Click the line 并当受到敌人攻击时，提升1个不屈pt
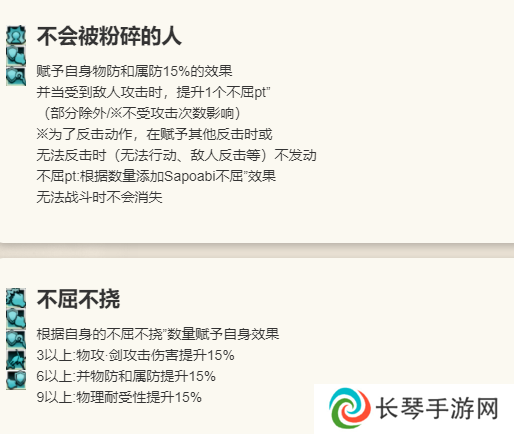The width and height of the screenshot is (514, 434). [153, 92]
